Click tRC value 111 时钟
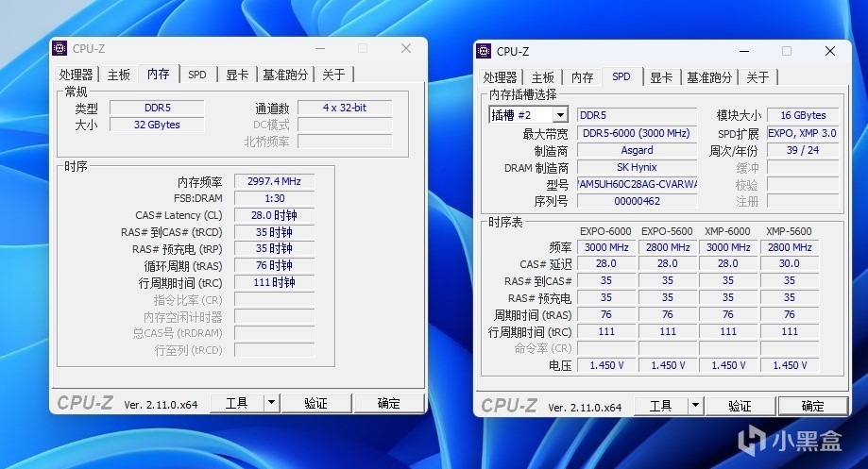 point(274,282)
